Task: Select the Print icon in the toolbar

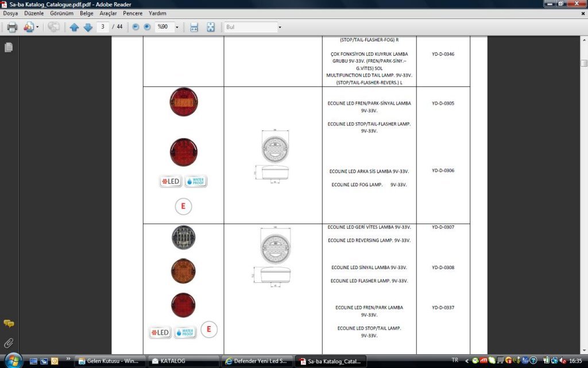Action: [x=11, y=26]
